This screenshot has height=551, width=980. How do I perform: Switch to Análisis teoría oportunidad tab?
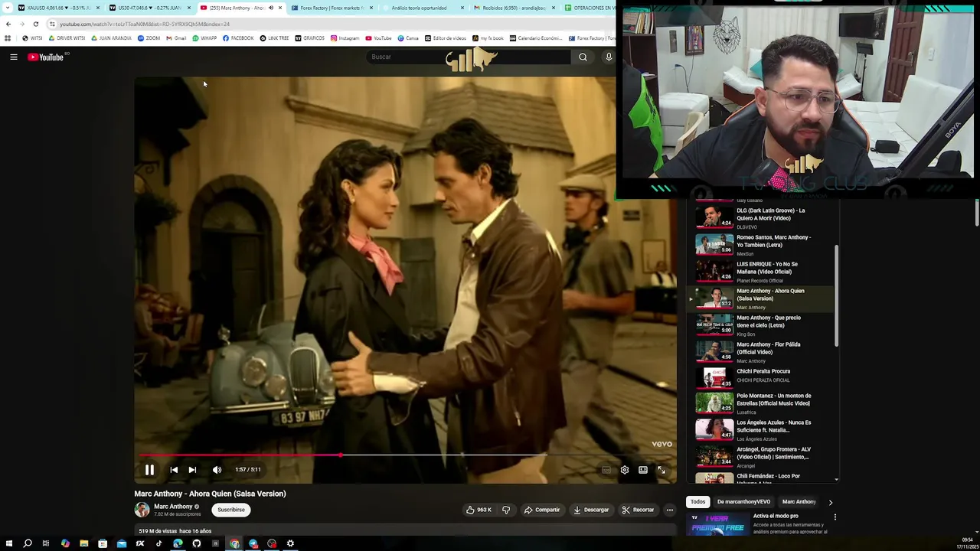coord(423,8)
